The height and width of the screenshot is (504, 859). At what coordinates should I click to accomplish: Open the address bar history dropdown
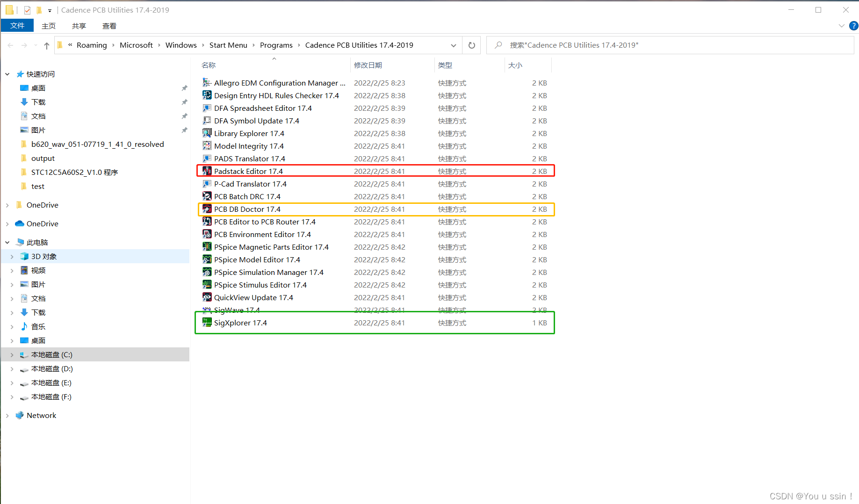[x=453, y=45]
